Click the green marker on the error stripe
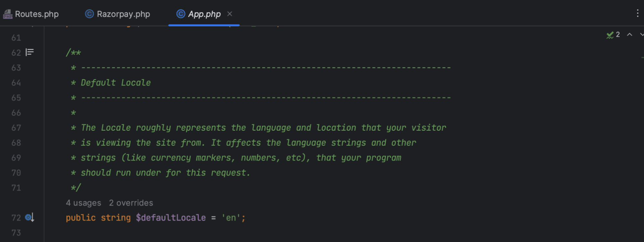Viewport: 644px width, 242px height. (642, 58)
